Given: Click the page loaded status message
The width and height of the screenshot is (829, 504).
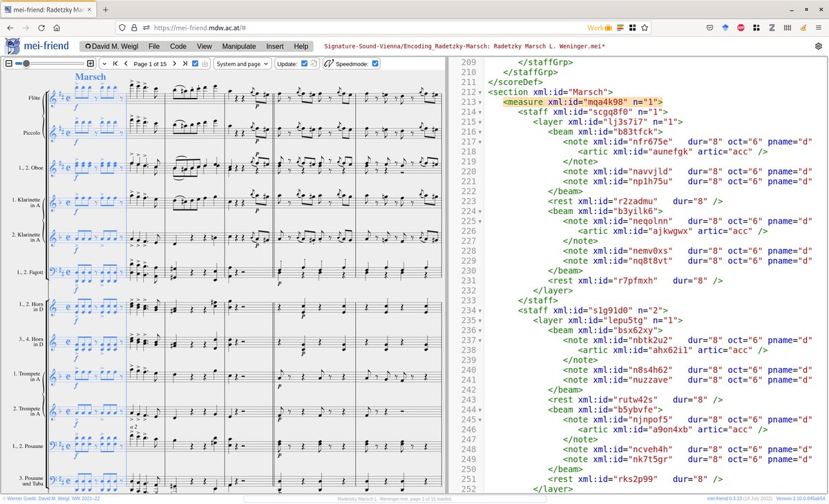Looking at the screenshot, I should (x=395, y=498).
